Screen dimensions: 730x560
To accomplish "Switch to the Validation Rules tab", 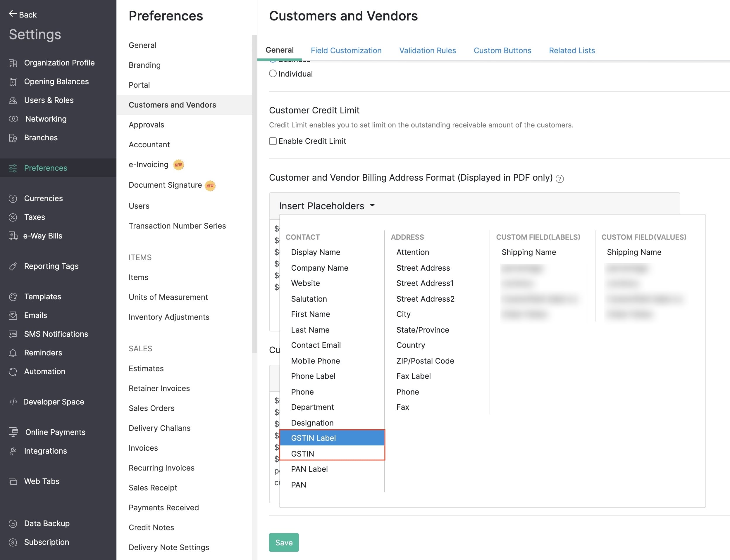I will (427, 50).
